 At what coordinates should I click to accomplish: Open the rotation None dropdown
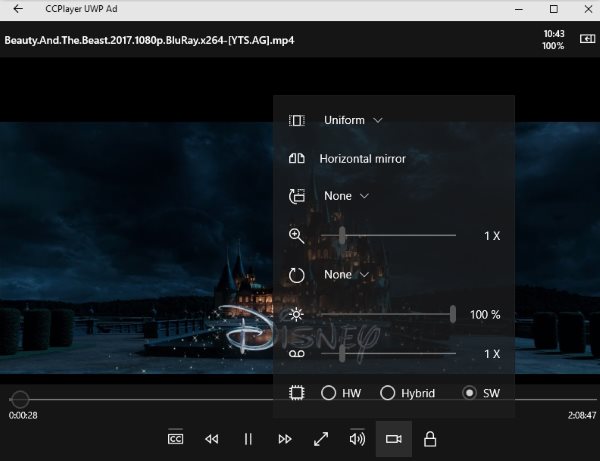tap(346, 274)
